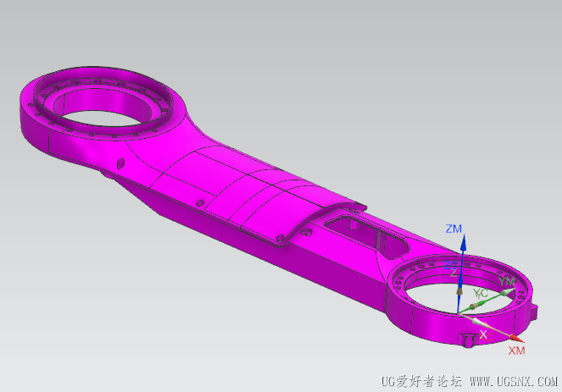Click the UG爱好者论坛 watermark text
This screenshot has height=392, width=562.
click(x=421, y=382)
